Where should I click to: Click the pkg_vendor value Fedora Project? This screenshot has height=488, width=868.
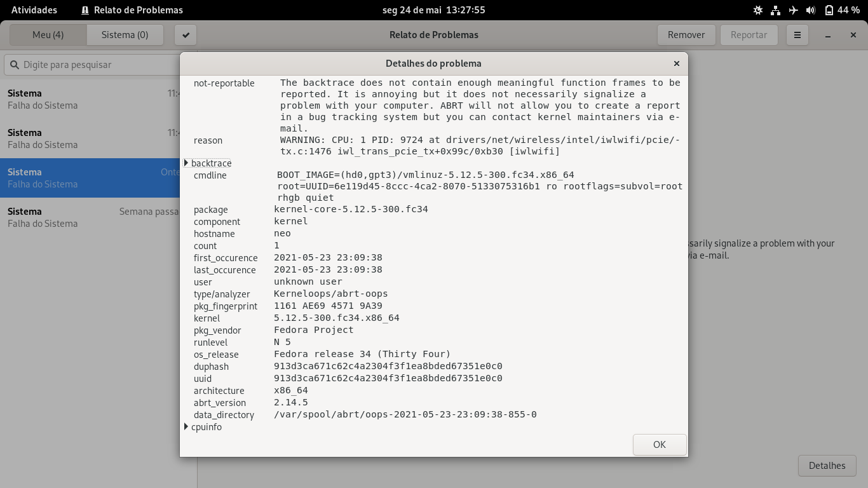[314, 330]
